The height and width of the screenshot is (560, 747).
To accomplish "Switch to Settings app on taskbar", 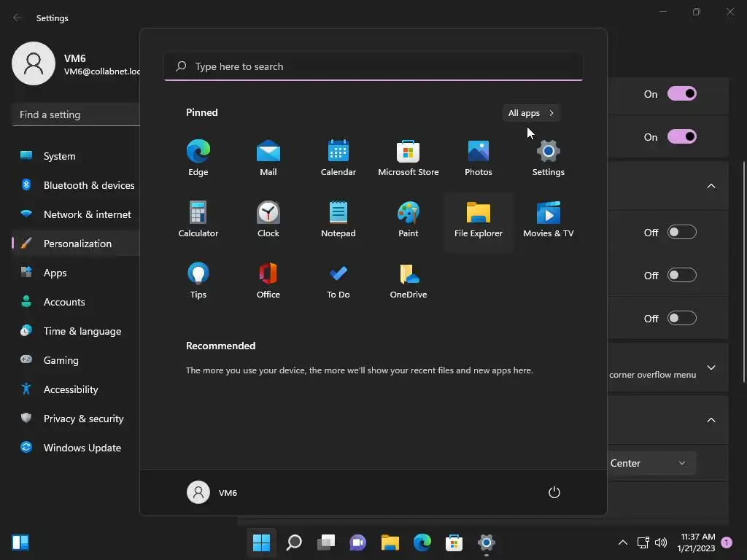I will pyautogui.click(x=487, y=542).
